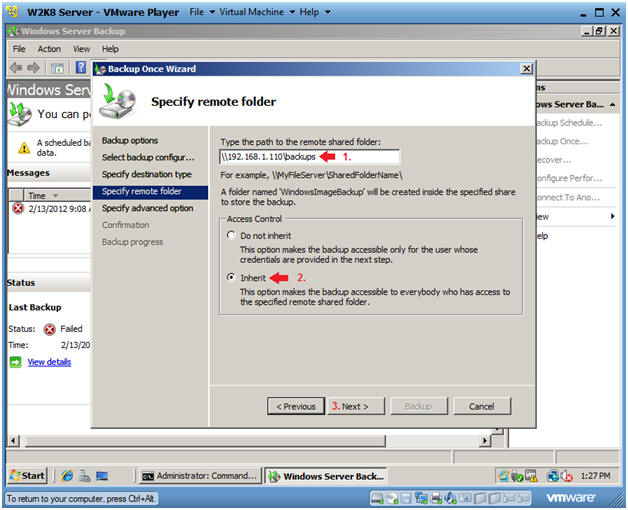Click the VMware floppy device icon
This screenshot has height=510, width=628.
406,498
